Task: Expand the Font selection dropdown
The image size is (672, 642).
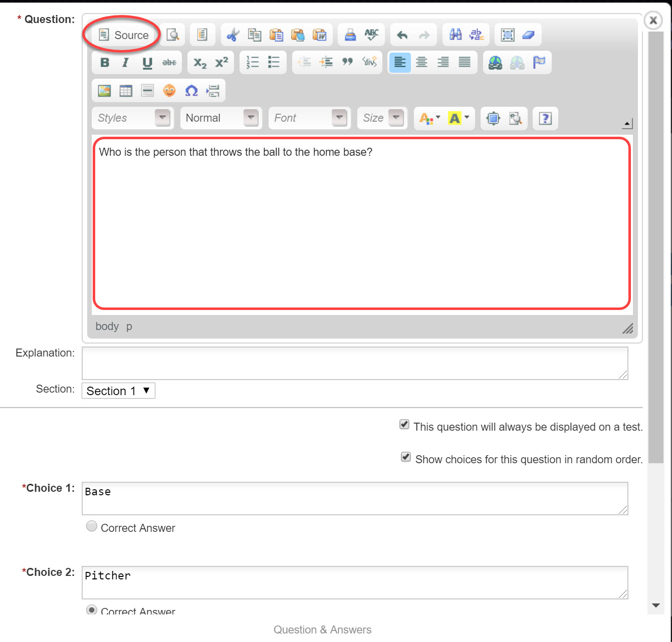Action: click(309, 118)
